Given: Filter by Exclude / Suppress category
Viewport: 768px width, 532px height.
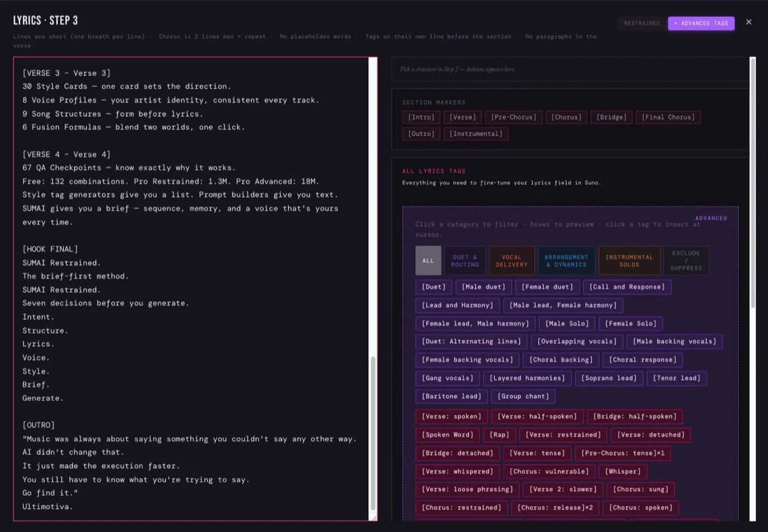Looking at the screenshot, I should (x=686, y=261).
